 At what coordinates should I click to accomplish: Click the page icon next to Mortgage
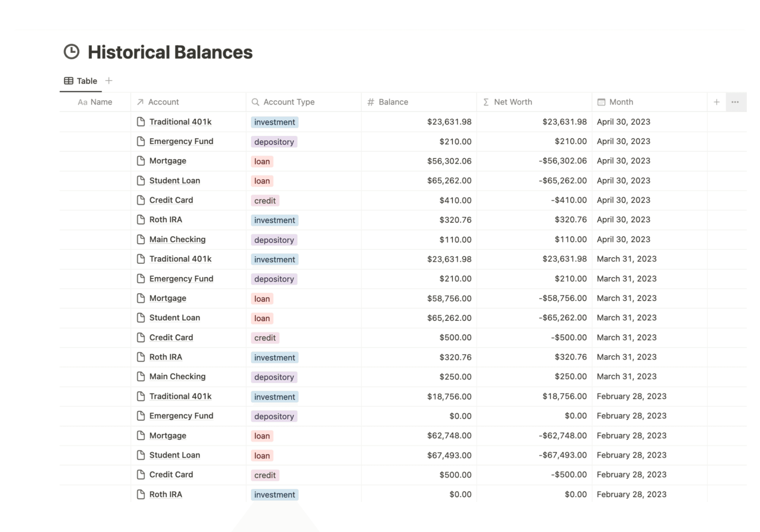[x=141, y=161]
